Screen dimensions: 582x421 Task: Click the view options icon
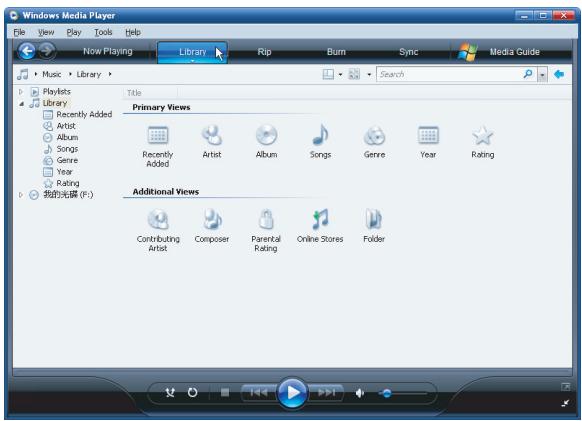[354, 74]
